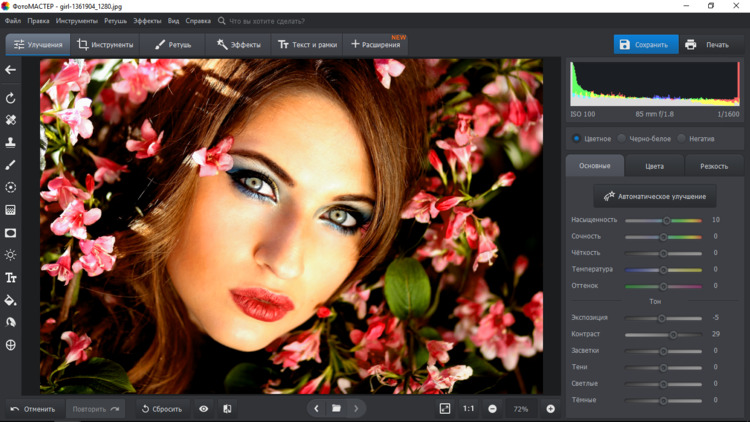Screen dimensions: 750x422
Task: Select the text tool in sidebar
Action: [11, 278]
